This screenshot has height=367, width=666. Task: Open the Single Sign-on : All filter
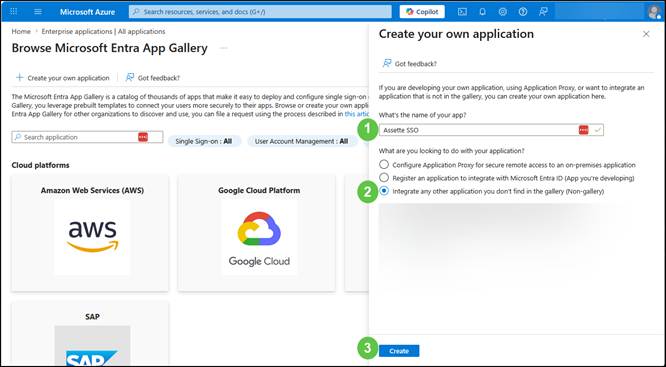point(204,141)
